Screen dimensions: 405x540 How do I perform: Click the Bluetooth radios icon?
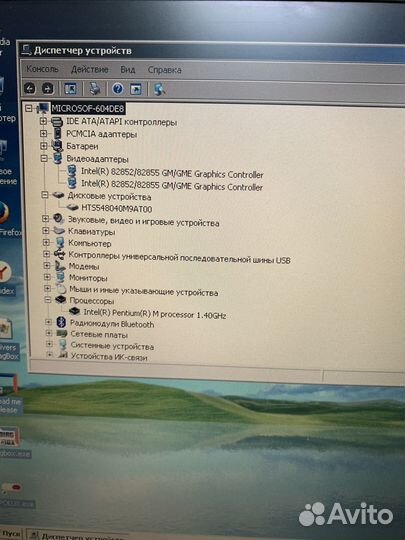pos(61,322)
